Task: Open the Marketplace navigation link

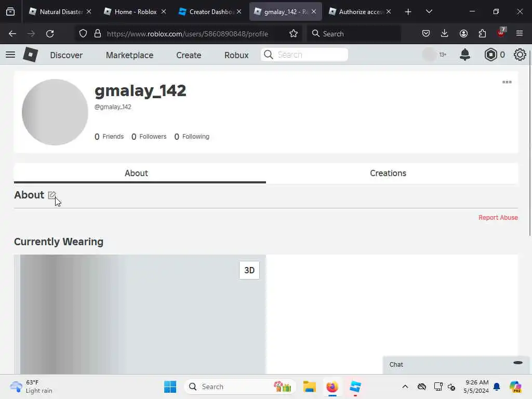Action: coord(129,55)
